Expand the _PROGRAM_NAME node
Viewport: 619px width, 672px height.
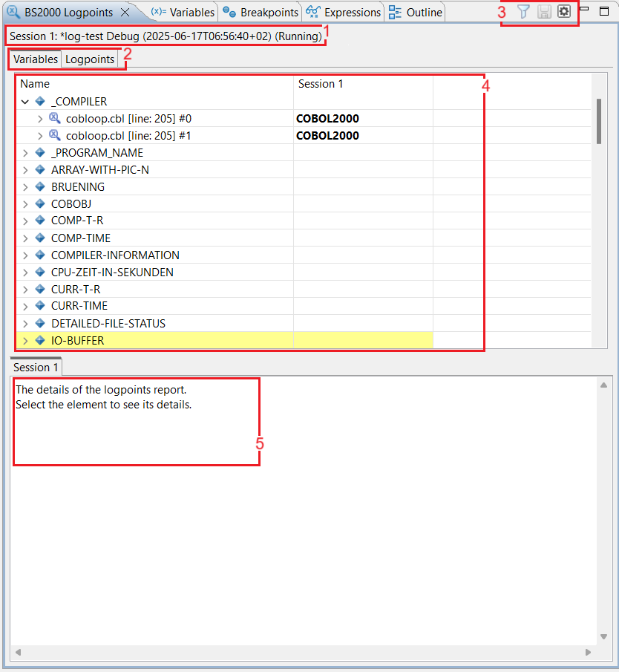tap(25, 153)
